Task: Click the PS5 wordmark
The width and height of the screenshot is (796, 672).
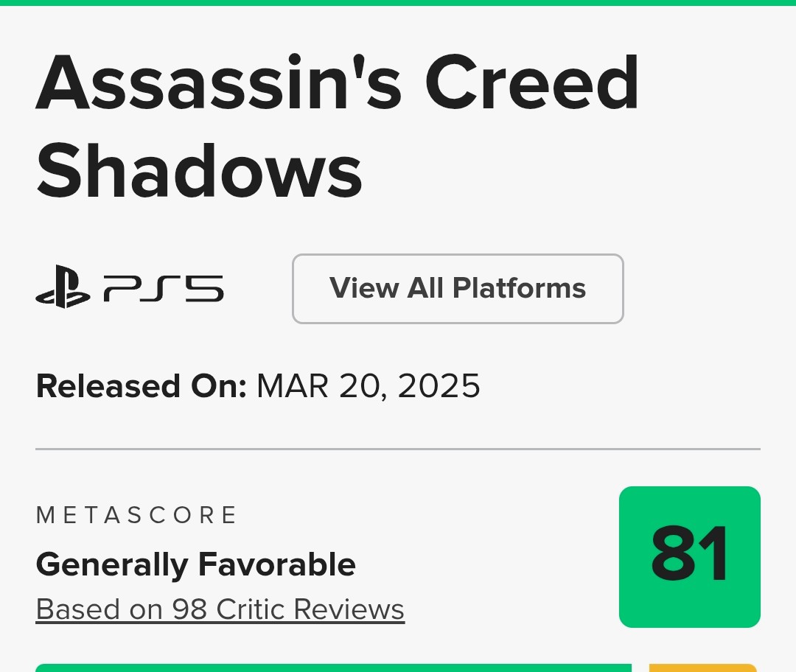Action: click(x=163, y=288)
